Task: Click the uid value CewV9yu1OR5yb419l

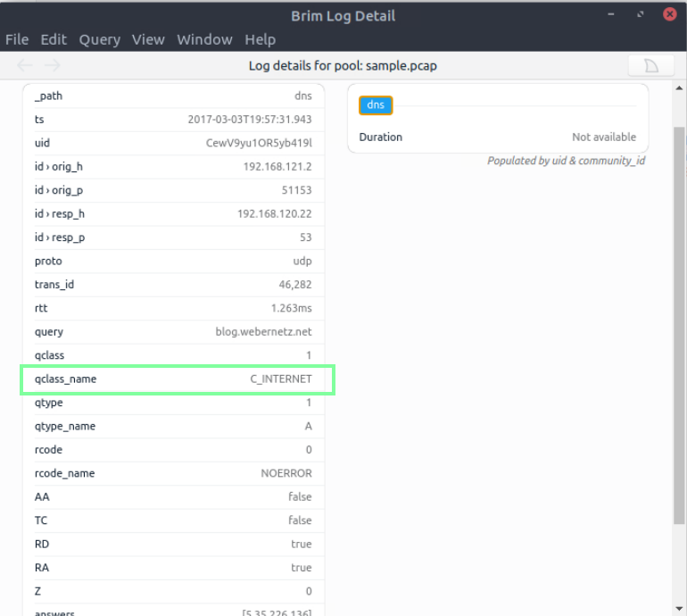Action: pyautogui.click(x=259, y=143)
